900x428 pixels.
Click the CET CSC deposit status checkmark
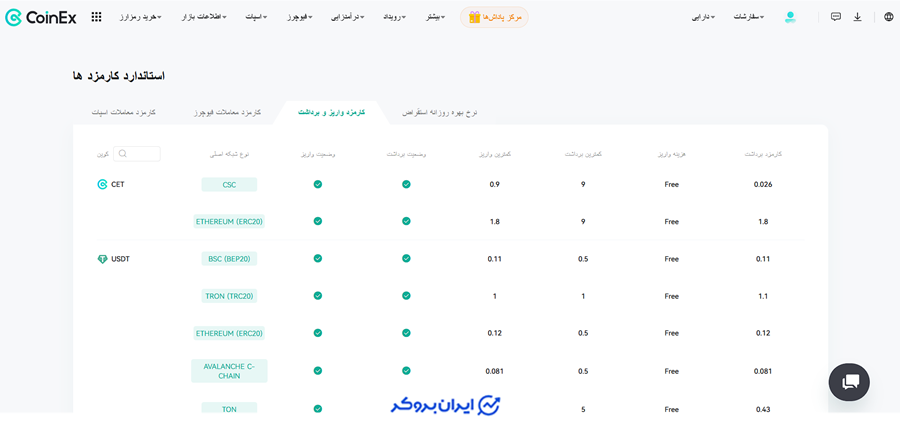(318, 185)
